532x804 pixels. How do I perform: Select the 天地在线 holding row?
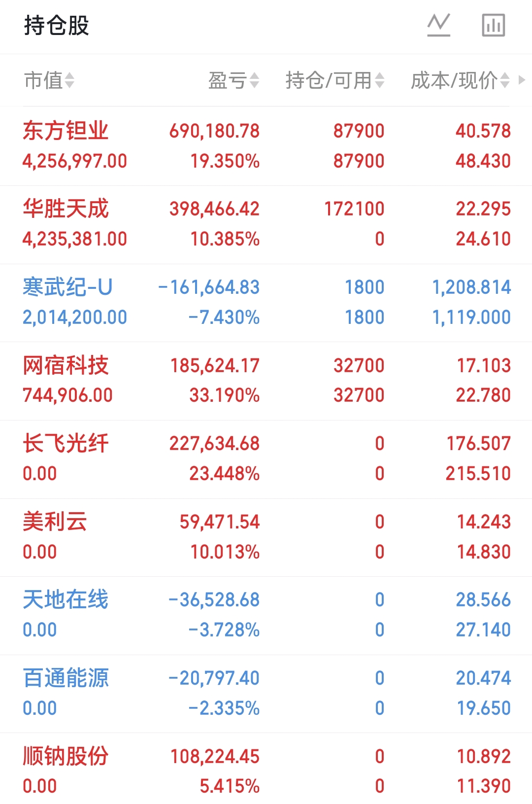tap(266, 615)
